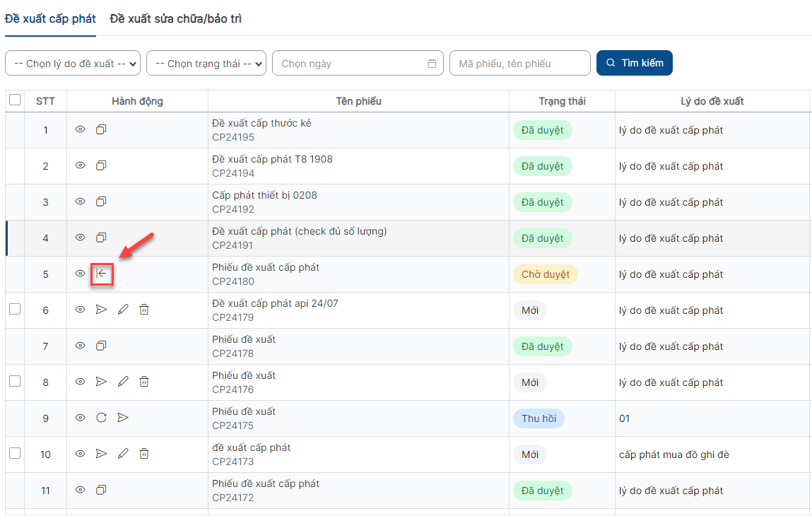
Task: Click the 'Trạng thái' column header
Action: tap(562, 101)
